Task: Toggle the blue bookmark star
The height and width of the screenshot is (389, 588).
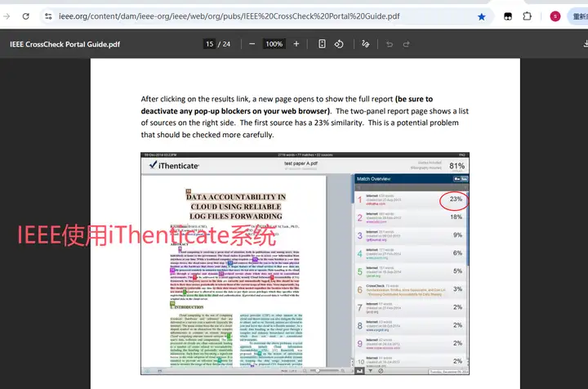Action: click(x=482, y=16)
